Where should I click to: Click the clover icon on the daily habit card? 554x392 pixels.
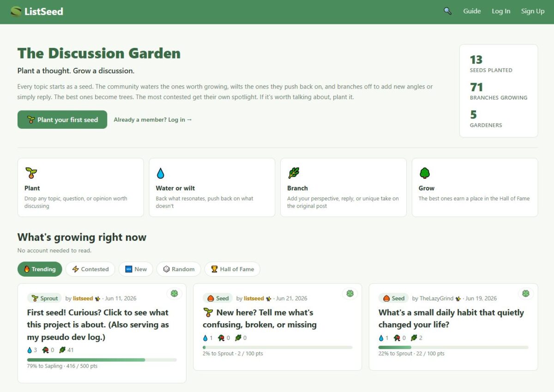pos(525,293)
